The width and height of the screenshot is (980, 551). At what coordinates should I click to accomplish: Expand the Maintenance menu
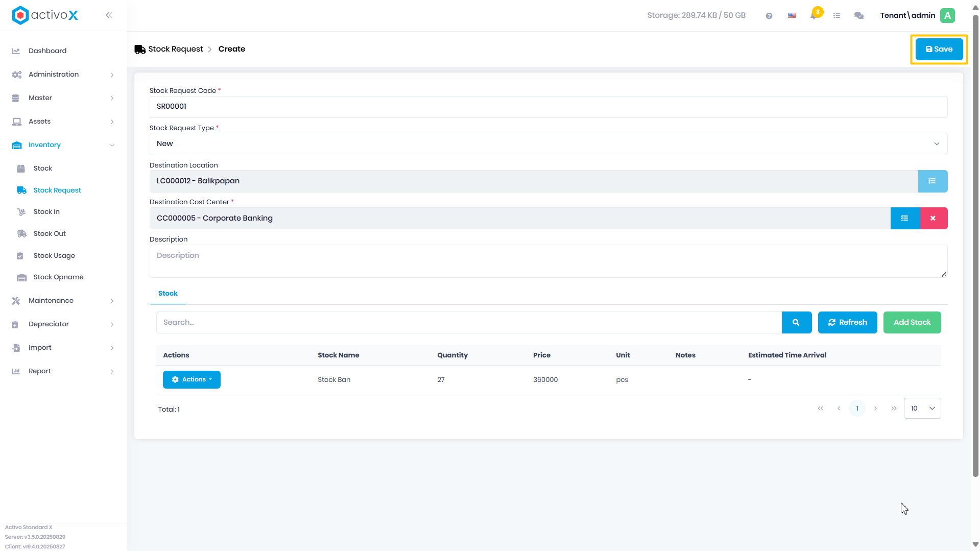[63, 301]
